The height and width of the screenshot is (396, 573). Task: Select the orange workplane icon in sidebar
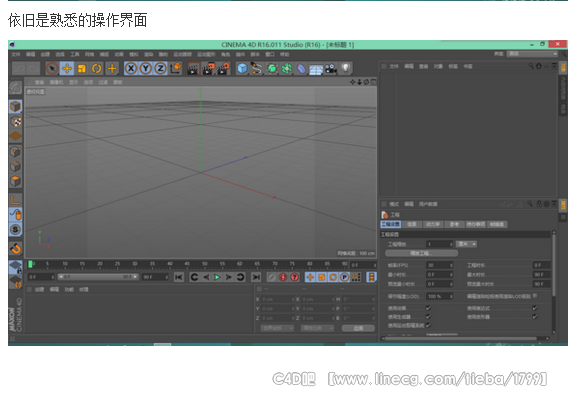pyautogui.click(x=15, y=136)
